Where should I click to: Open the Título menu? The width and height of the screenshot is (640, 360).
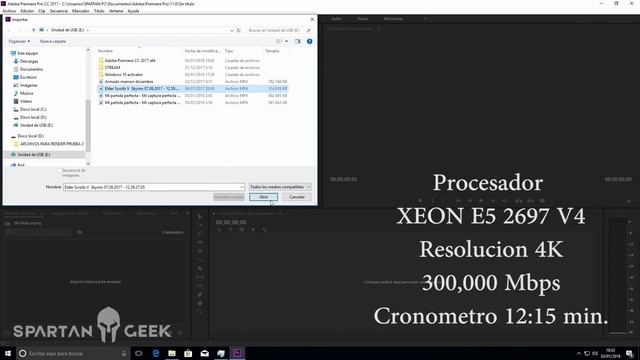click(x=99, y=11)
